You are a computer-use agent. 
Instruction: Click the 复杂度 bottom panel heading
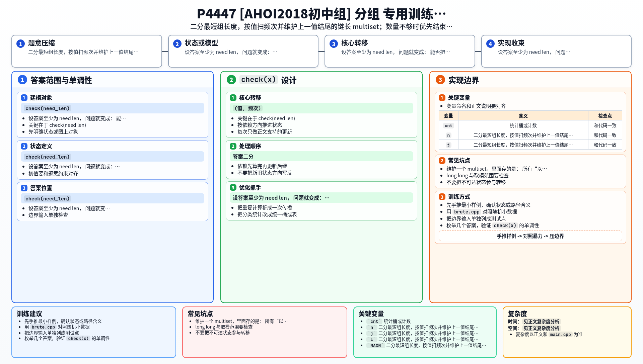point(517,314)
